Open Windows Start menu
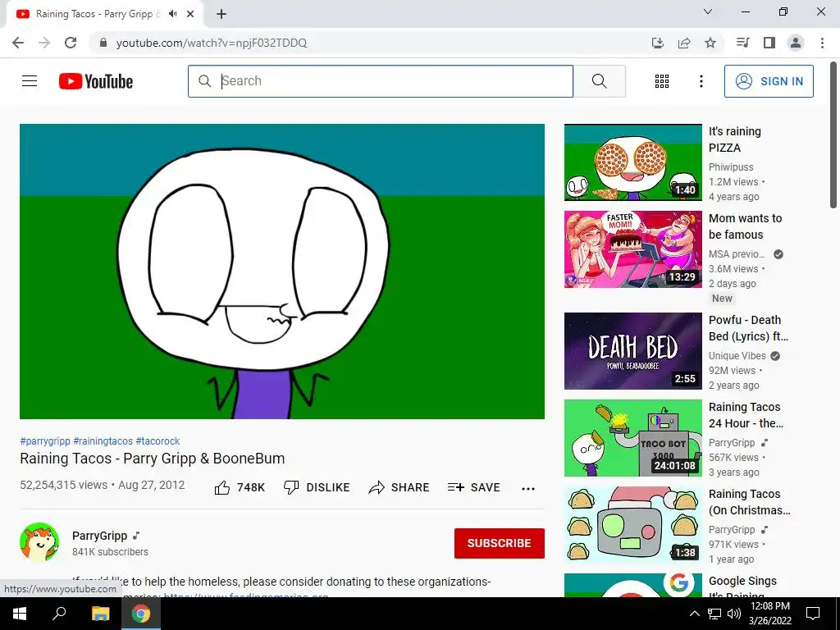The image size is (840, 630). [20, 614]
